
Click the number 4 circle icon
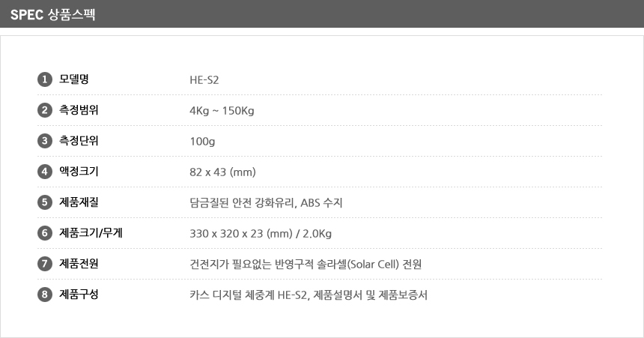pyautogui.click(x=44, y=172)
